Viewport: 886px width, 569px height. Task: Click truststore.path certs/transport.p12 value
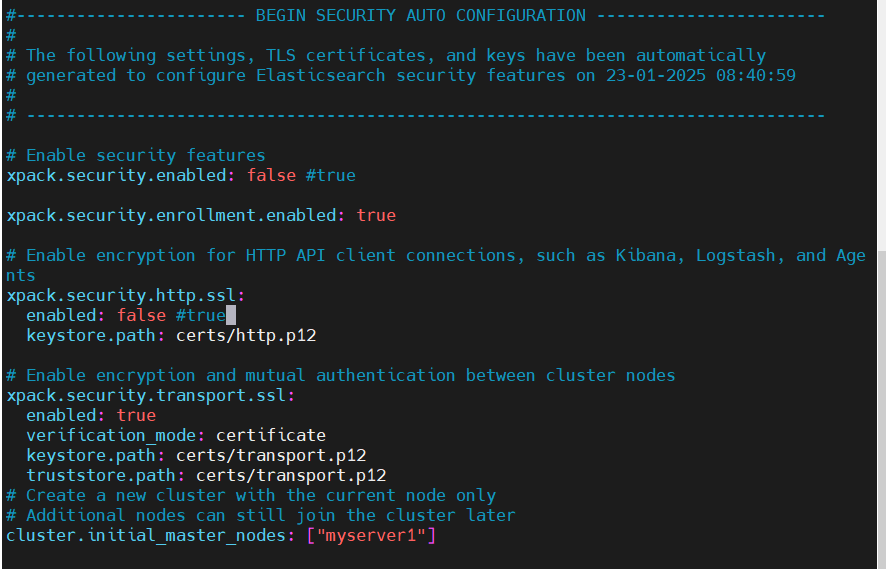[291, 475]
